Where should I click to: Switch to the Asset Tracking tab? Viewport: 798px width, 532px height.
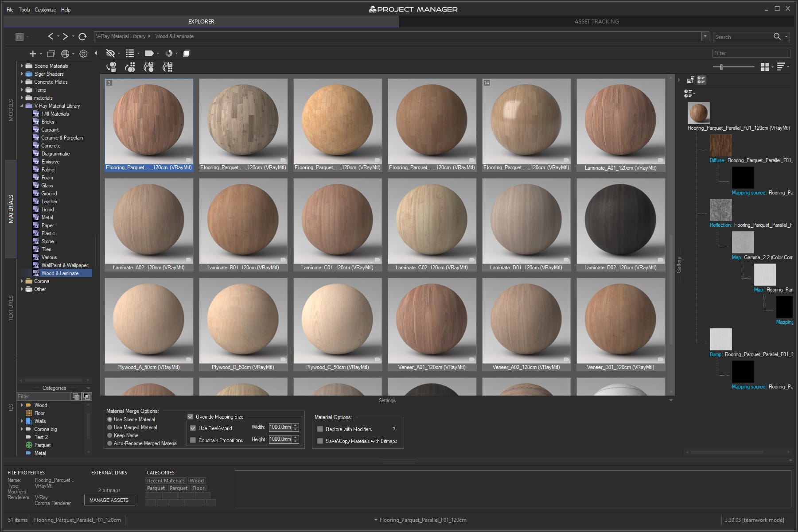(x=596, y=21)
